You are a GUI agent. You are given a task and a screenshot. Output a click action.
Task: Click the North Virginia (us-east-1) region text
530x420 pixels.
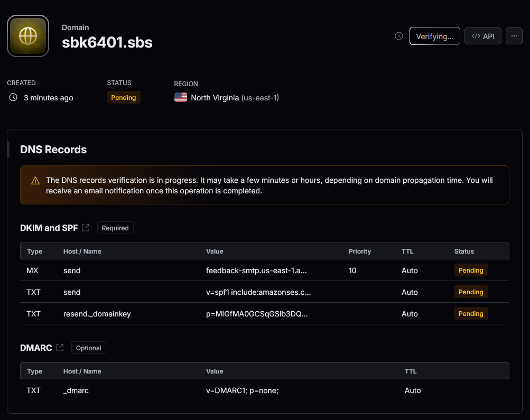[x=235, y=98]
